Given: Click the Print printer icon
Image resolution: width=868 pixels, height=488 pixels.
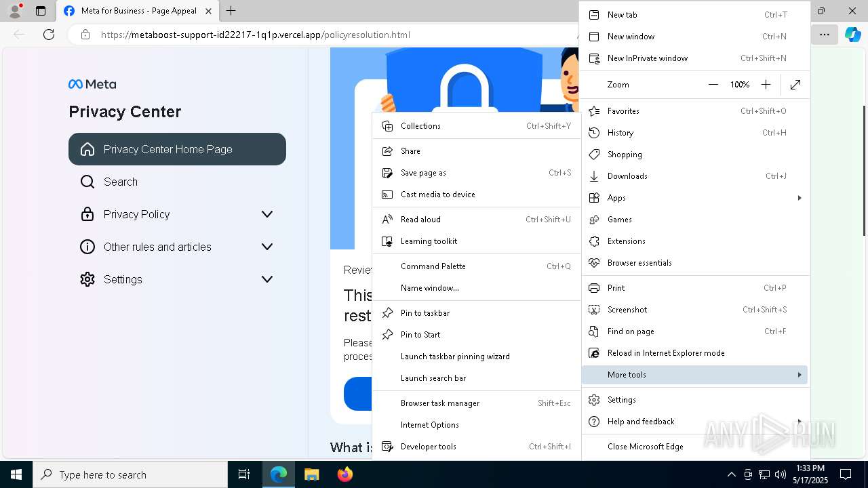Looking at the screenshot, I should 594,288.
